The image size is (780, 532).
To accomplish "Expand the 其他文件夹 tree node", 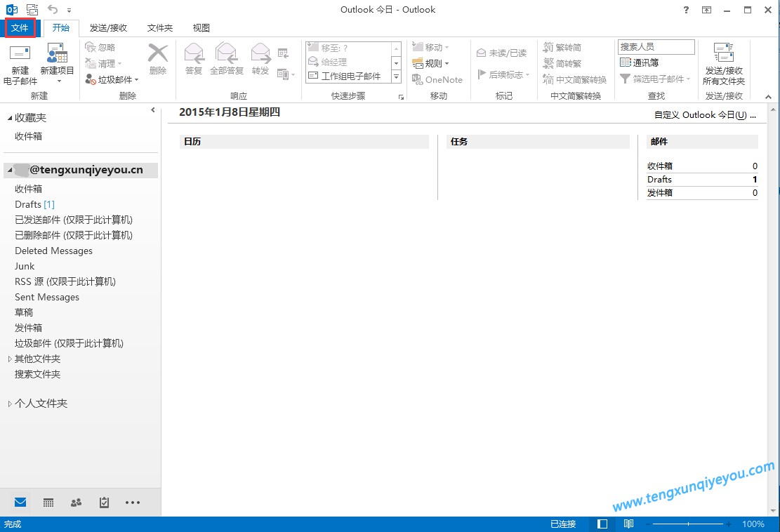I will click(9, 359).
